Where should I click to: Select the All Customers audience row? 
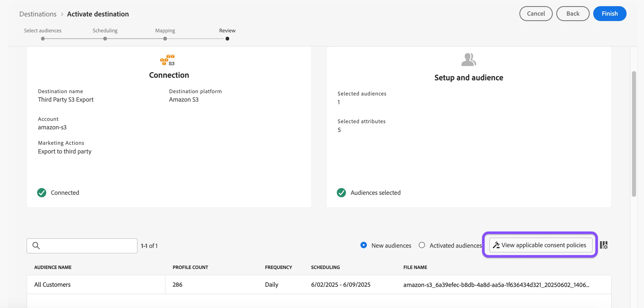point(319,285)
